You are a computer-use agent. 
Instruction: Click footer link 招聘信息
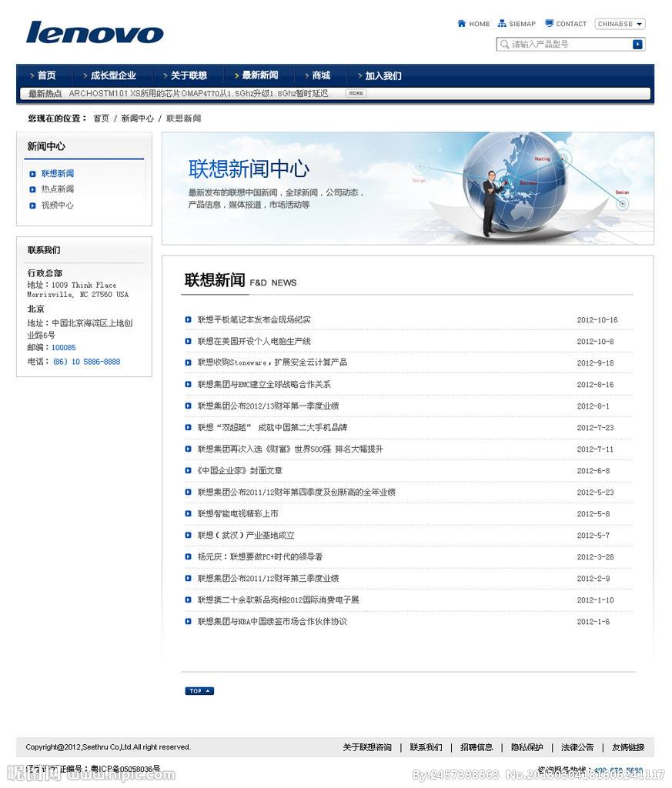476,747
